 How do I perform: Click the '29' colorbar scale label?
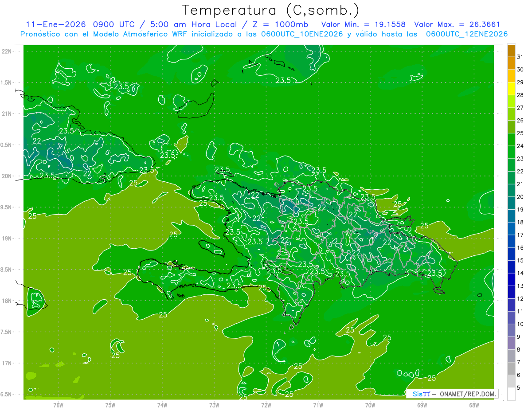click(520, 82)
